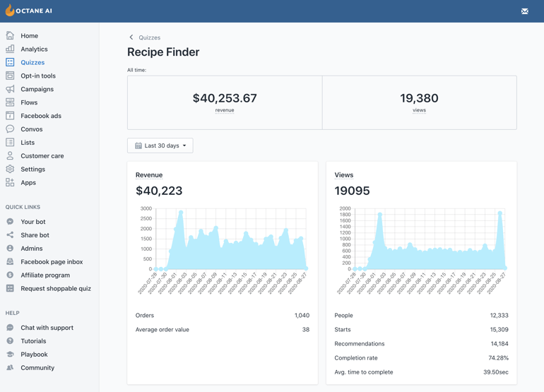Click the Revenue chart card heading
The image size is (544, 392).
coord(149,175)
